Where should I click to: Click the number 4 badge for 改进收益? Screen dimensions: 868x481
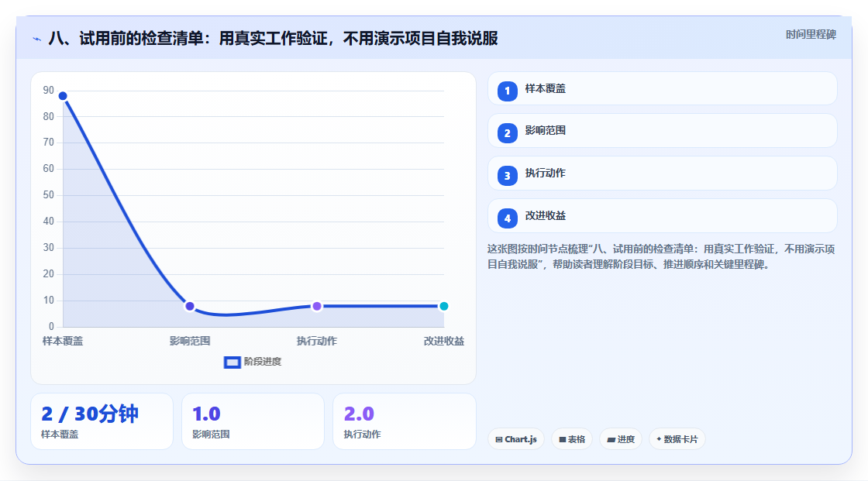click(x=507, y=218)
